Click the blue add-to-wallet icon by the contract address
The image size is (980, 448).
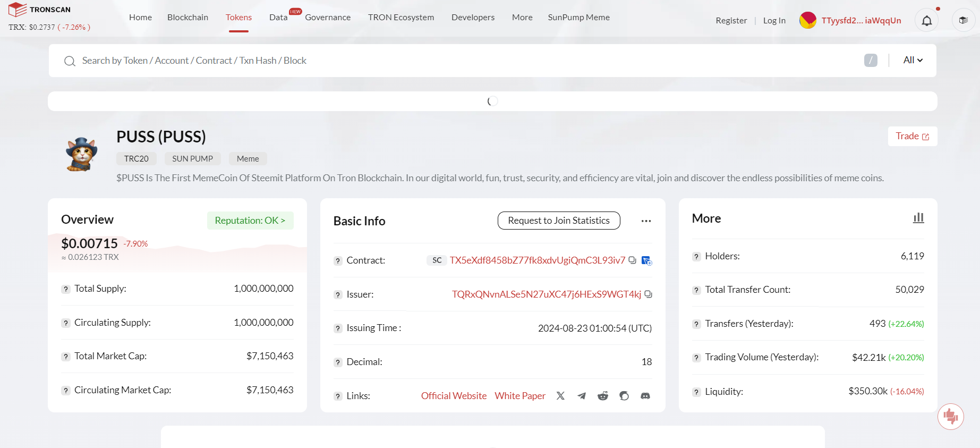(646, 260)
